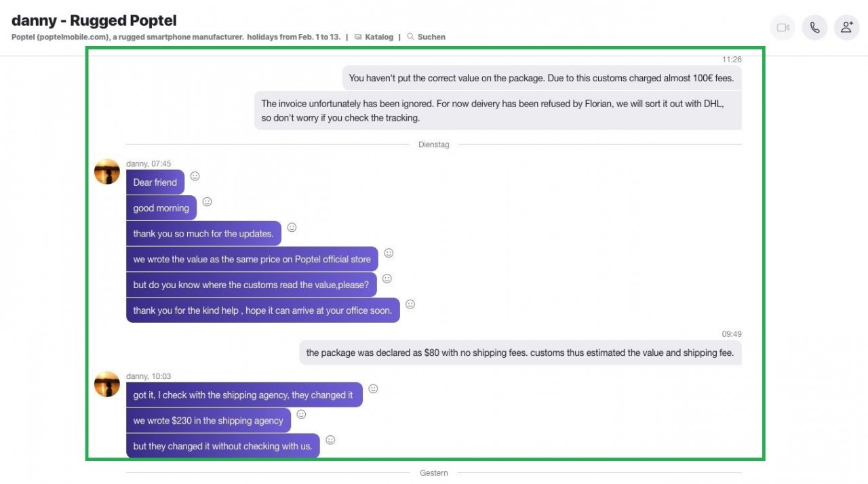React to the "good morning" message

[208, 202]
